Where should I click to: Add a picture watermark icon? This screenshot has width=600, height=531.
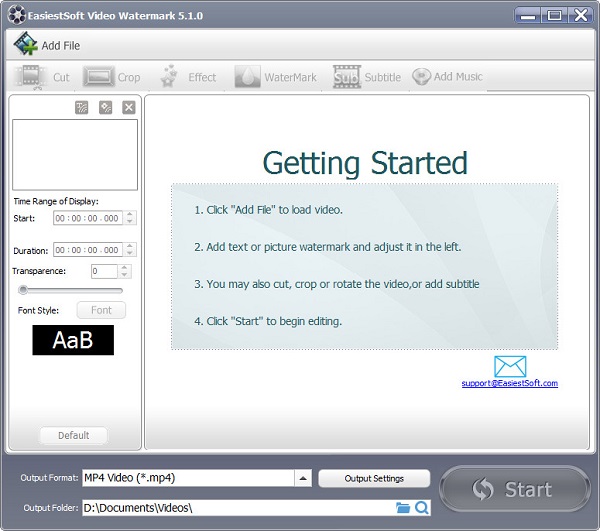coord(105,108)
